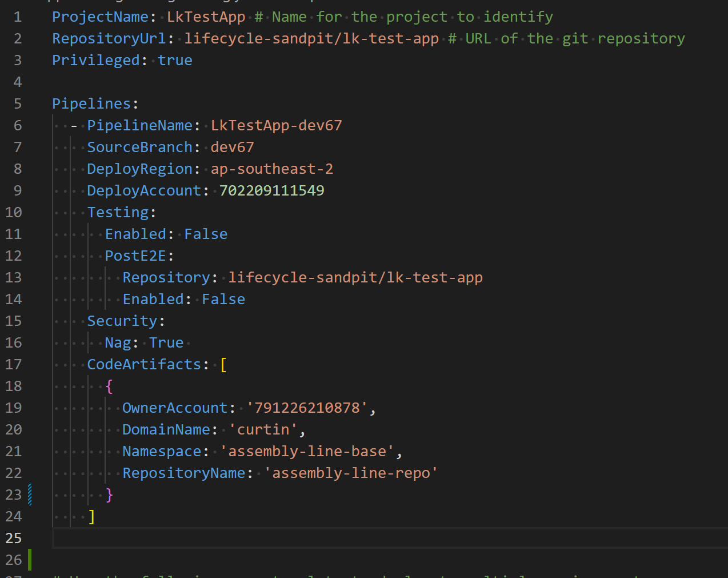Click the OwnerAccount value '791226210878'
The width and height of the screenshot is (728, 578).
(x=307, y=408)
